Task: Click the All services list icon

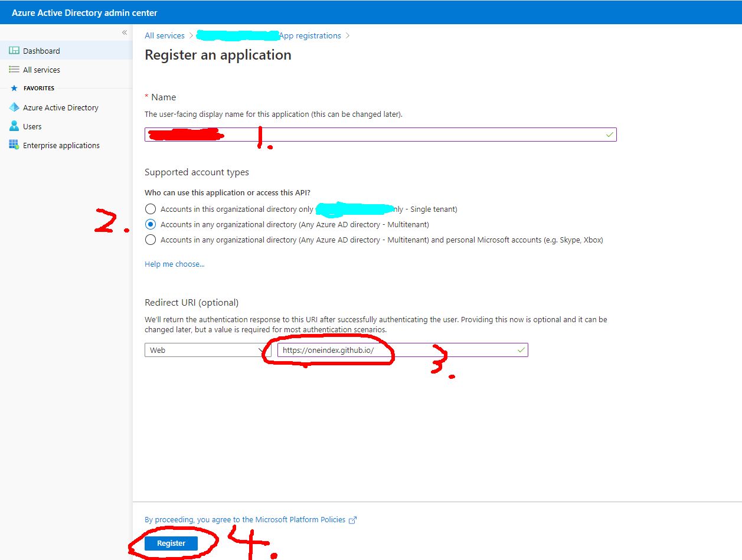Action: click(14, 70)
